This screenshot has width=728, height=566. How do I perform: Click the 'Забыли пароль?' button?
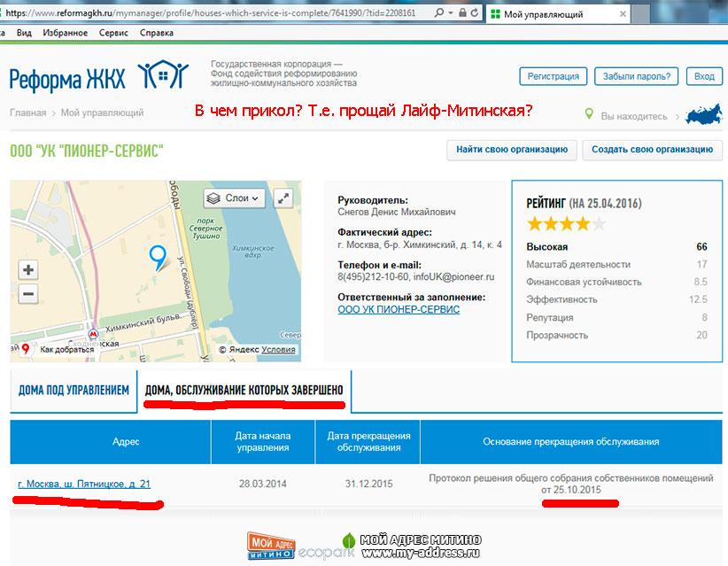point(637,76)
